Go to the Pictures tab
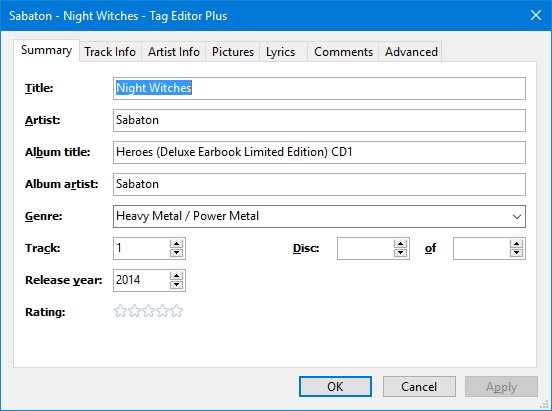 click(x=233, y=52)
